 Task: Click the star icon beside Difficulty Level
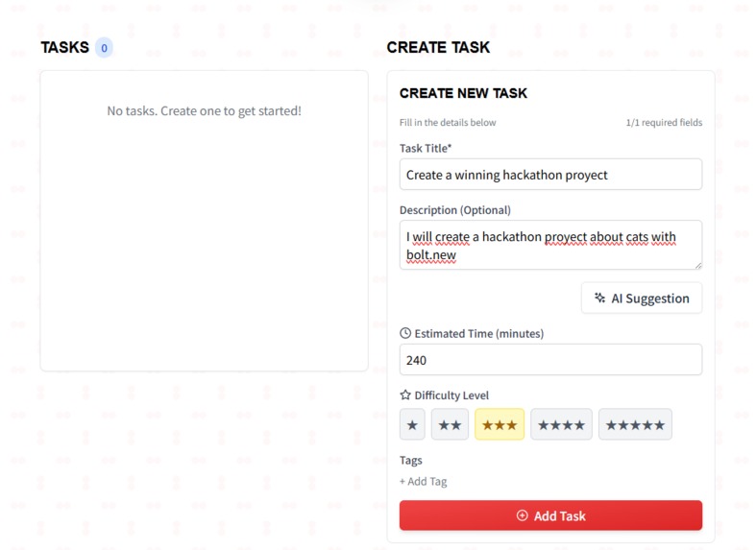pos(405,395)
